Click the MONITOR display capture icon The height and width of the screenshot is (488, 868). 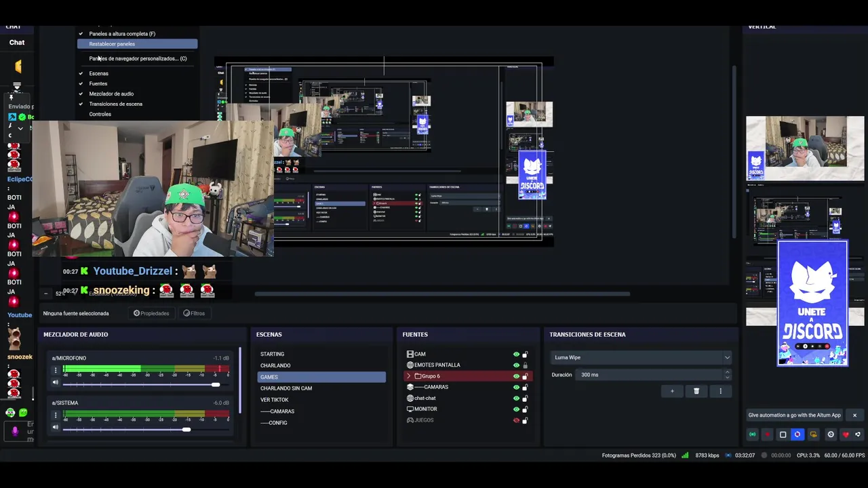410,409
